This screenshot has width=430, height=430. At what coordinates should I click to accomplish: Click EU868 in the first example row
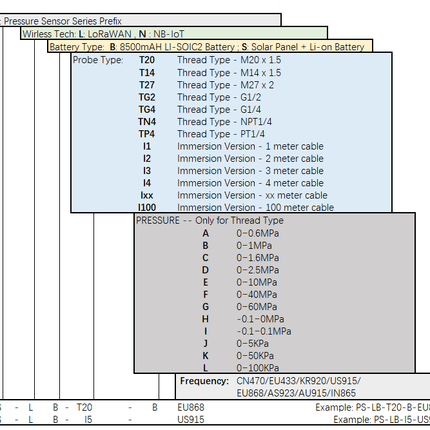191,407
